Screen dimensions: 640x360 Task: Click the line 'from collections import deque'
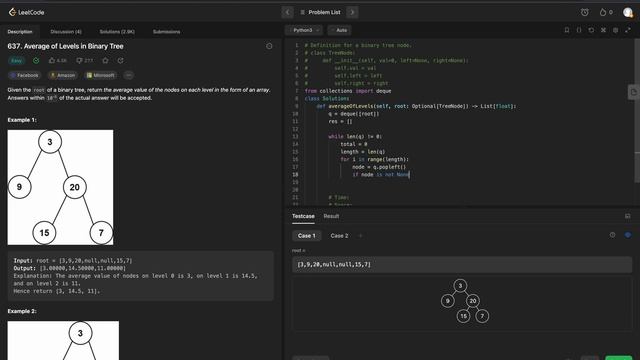(x=348, y=91)
